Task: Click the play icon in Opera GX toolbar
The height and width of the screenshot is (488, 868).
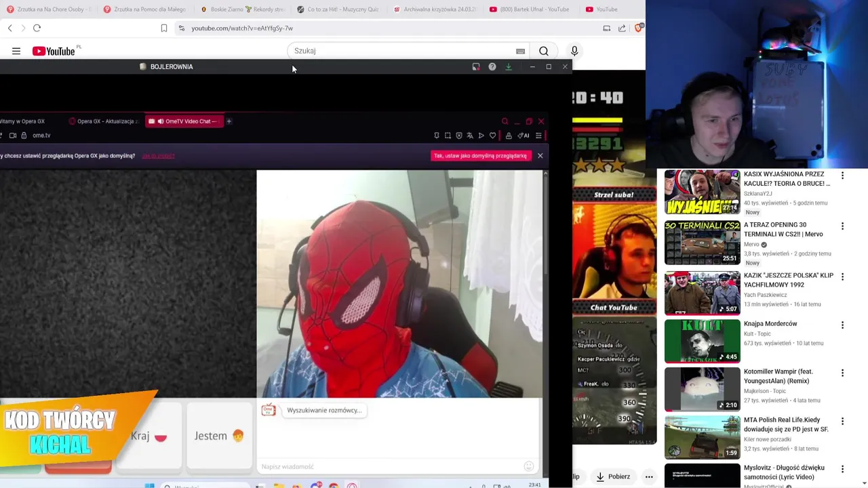Action: point(481,136)
